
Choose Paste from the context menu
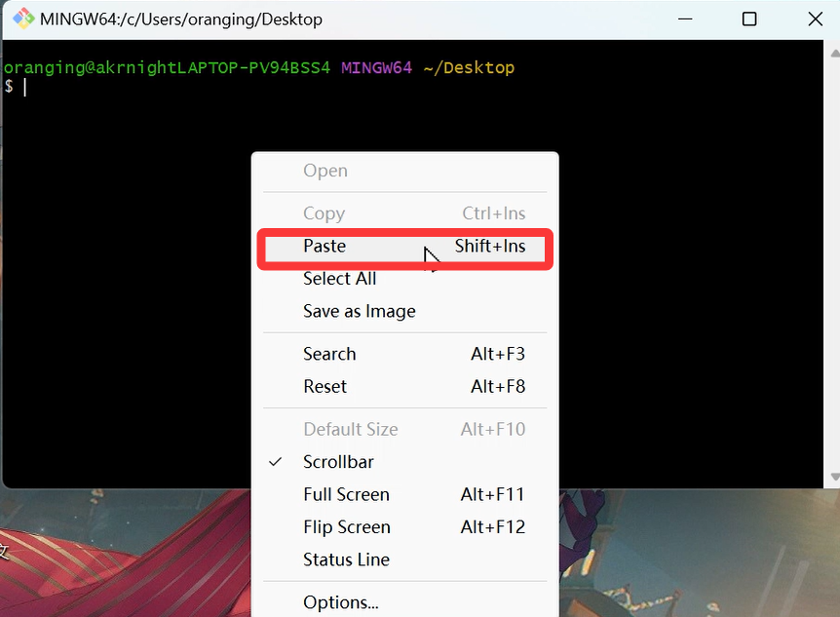click(405, 246)
